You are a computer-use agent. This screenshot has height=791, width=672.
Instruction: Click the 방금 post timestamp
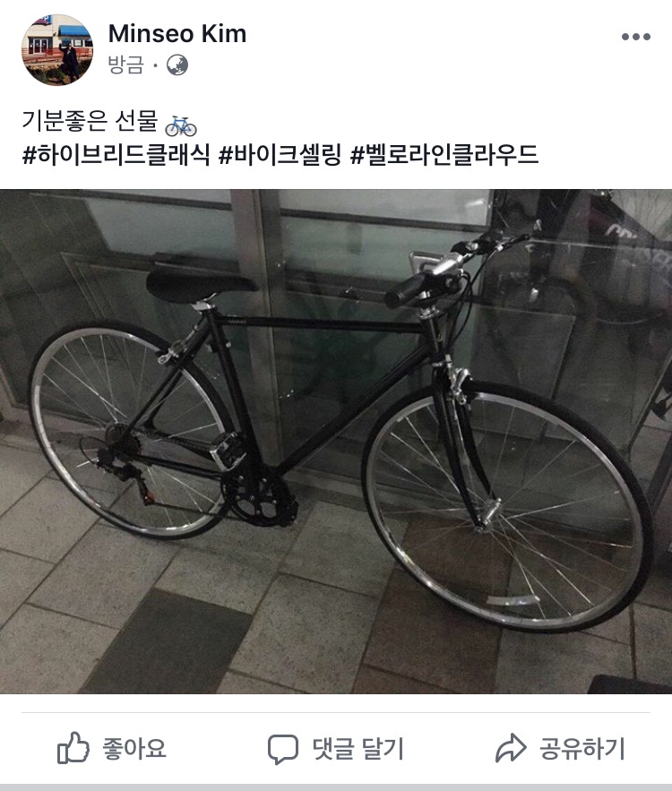[126, 65]
